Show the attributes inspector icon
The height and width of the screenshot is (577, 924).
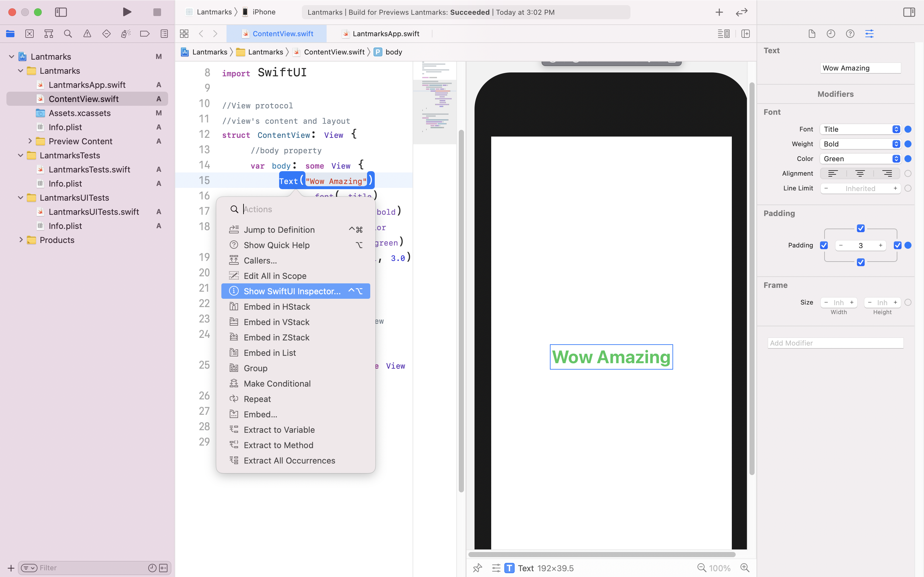coord(869,34)
